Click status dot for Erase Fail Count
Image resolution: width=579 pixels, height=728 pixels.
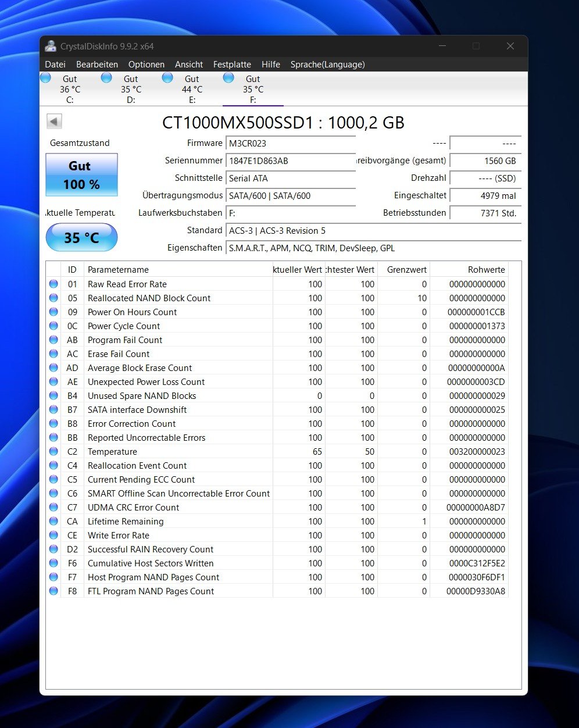(x=54, y=354)
